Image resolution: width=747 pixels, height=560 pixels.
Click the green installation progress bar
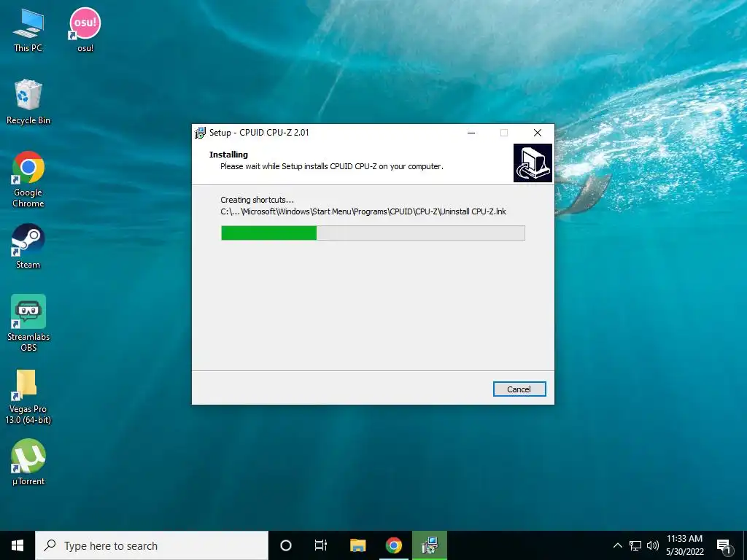click(373, 233)
